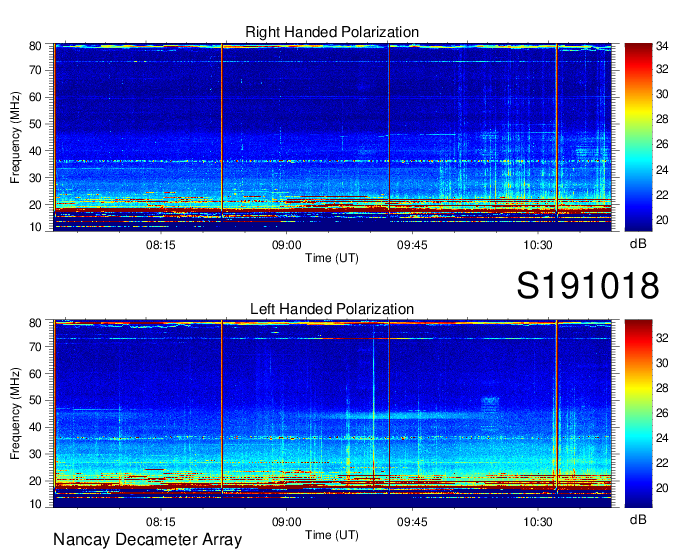Click the top plot's 'Frequency (MHz)' axis label
Viewport: 680px width, 552px height.
tap(15, 137)
